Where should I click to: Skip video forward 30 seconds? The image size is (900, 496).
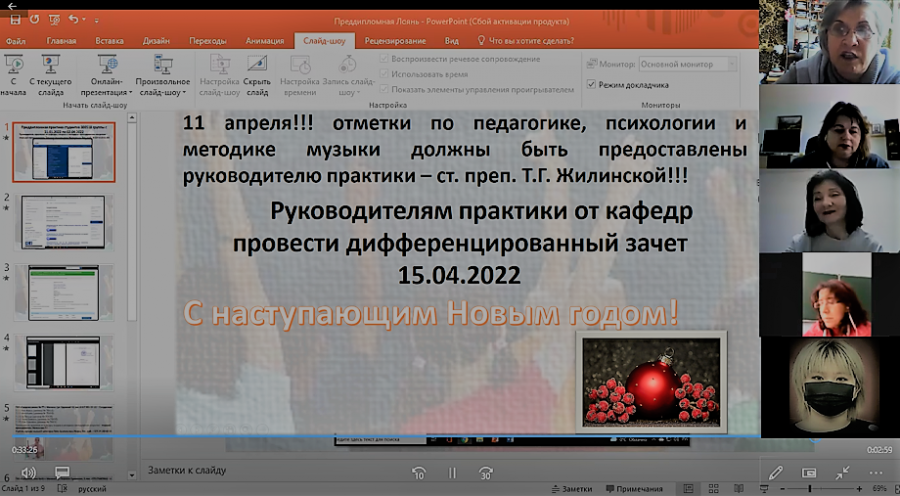(x=486, y=472)
